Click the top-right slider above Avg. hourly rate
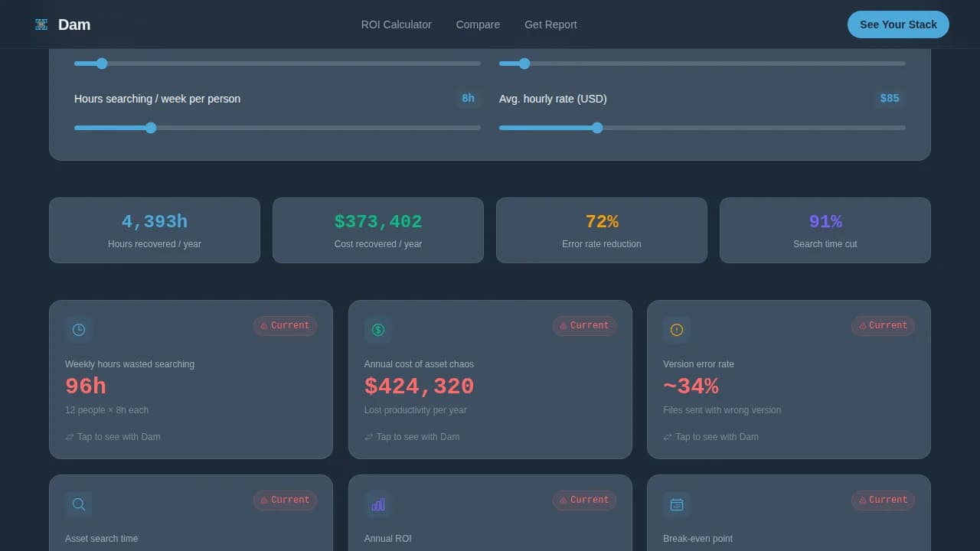 coord(702,64)
